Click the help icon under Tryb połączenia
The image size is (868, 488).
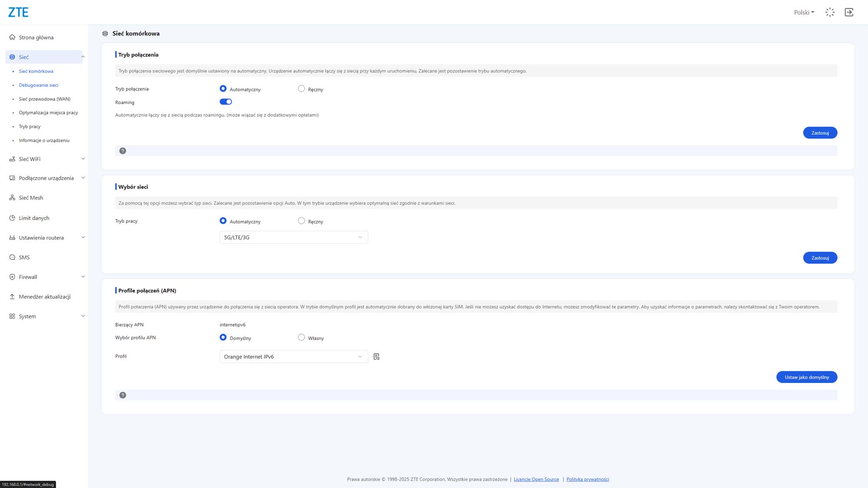click(123, 151)
